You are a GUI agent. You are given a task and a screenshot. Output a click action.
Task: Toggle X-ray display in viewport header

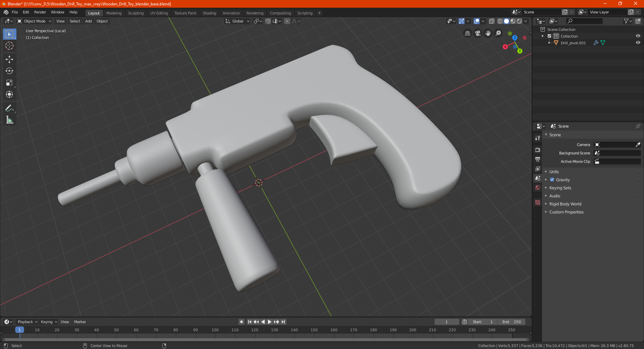click(x=491, y=21)
